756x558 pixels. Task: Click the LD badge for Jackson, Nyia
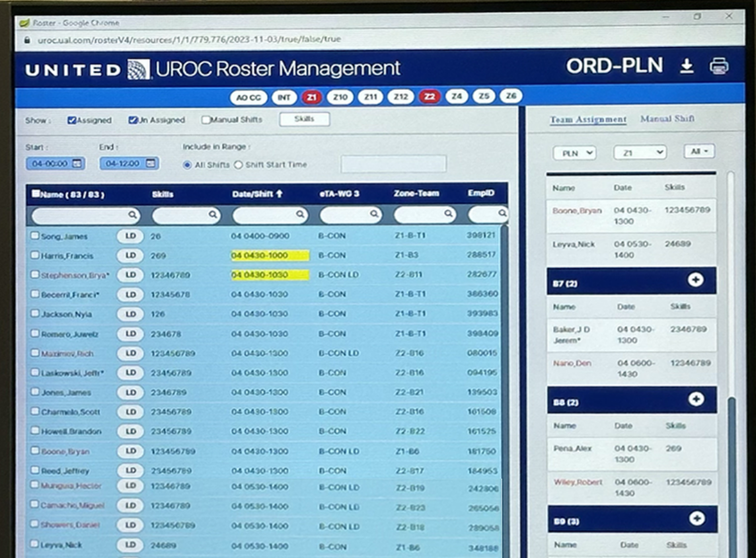coord(130,314)
